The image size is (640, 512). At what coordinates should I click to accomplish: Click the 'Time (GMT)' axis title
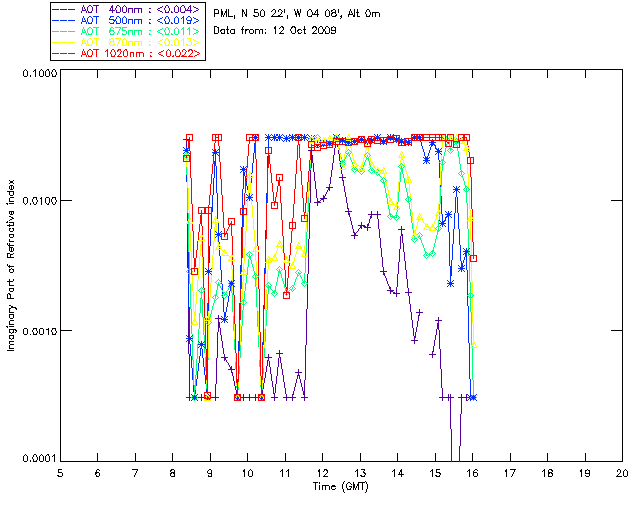(340, 487)
